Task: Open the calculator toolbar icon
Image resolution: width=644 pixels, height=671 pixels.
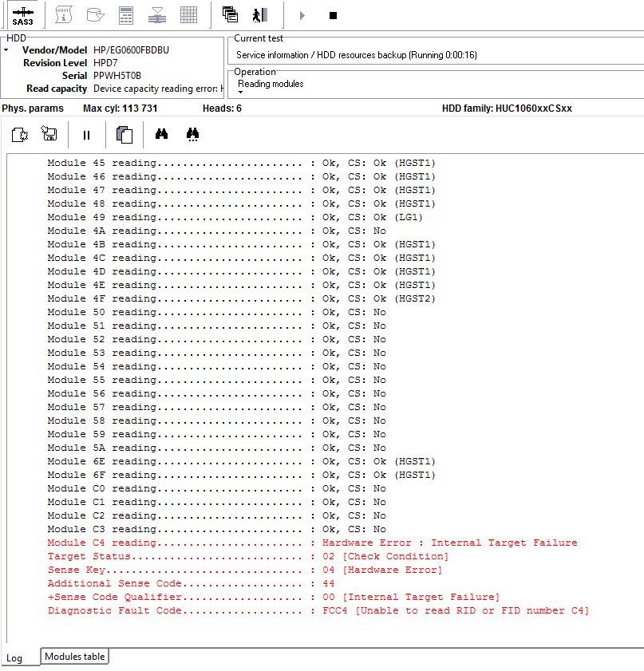Action: [126, 15]
